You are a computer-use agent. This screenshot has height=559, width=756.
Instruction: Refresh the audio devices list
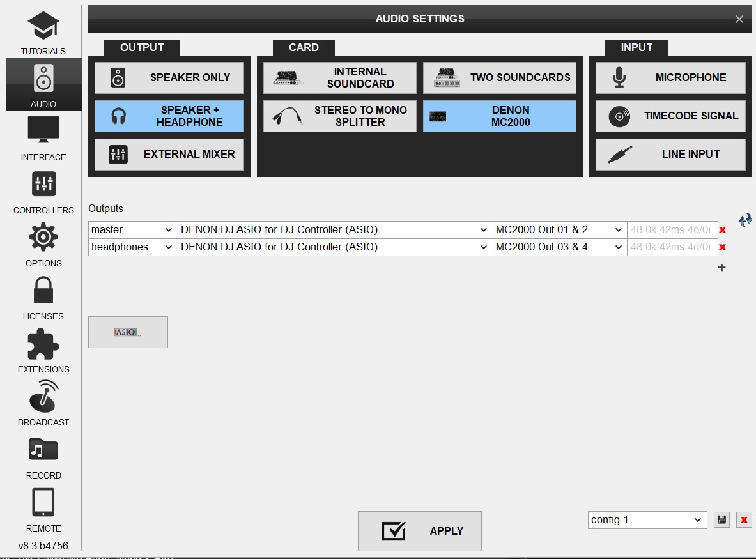(745, 220)
